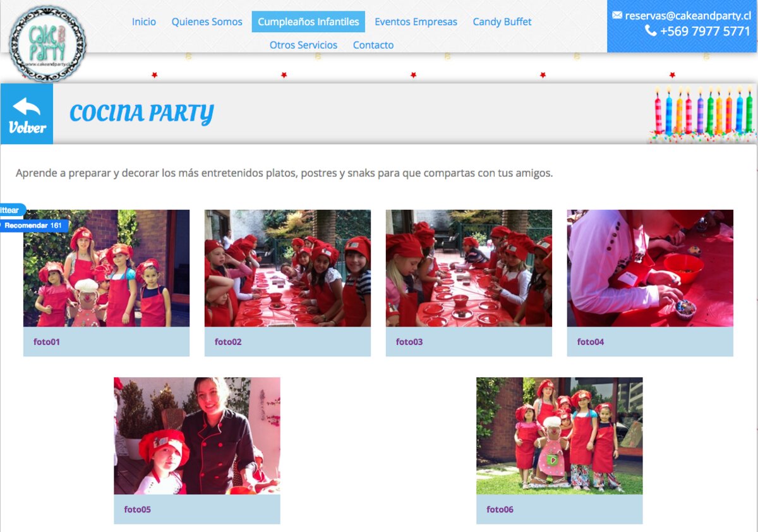Click the email envelope icon
Screen dimensions: 758x532
click(x=617, y=15)
